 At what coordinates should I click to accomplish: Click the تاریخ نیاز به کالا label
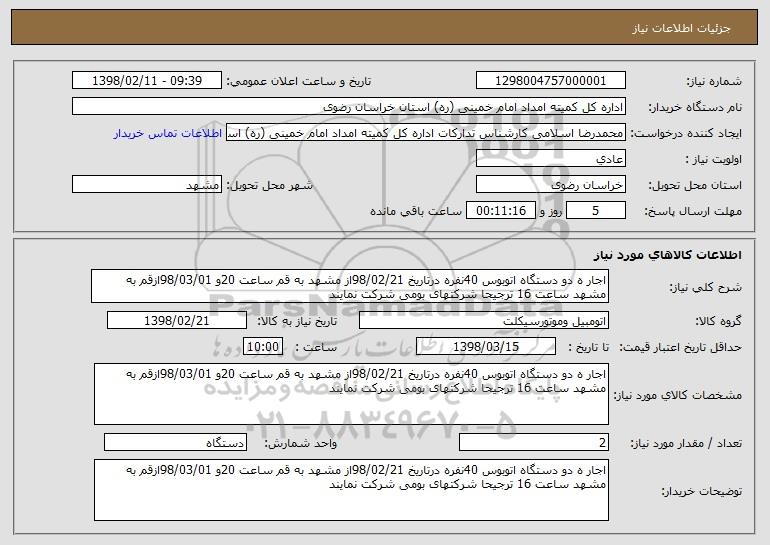(x=297, y=322)
